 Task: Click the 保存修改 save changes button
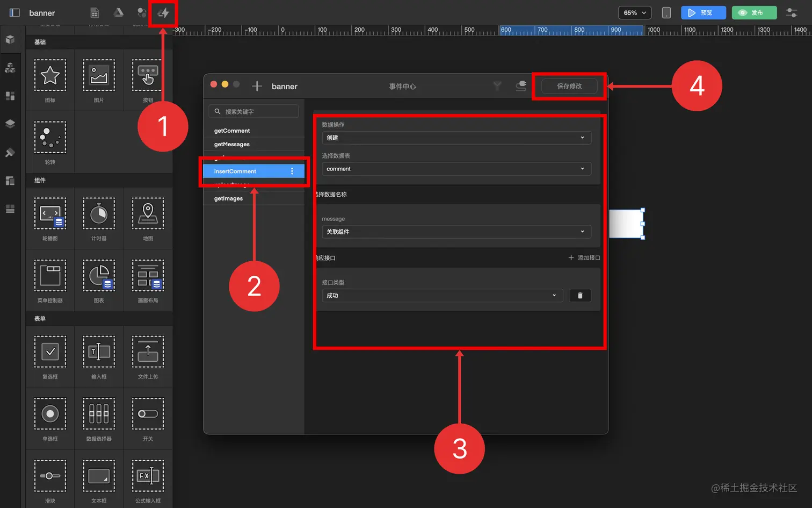[x=569, y=86]
